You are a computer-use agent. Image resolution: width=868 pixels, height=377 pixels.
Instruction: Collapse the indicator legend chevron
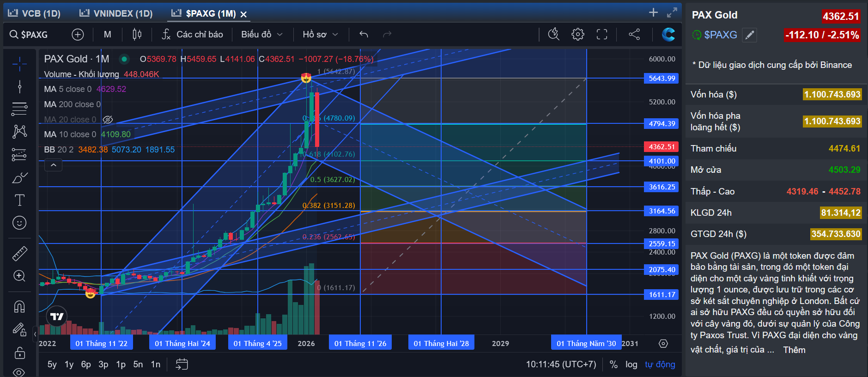54,165
